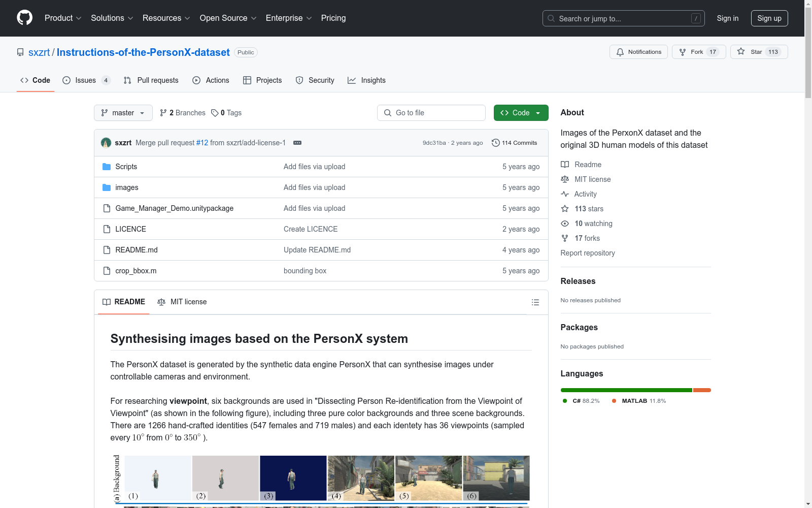Viewport: 812px width, 508px height.
Task: Open Game_Manager_Demo.unitypackage file
Action: click(174, 208)
